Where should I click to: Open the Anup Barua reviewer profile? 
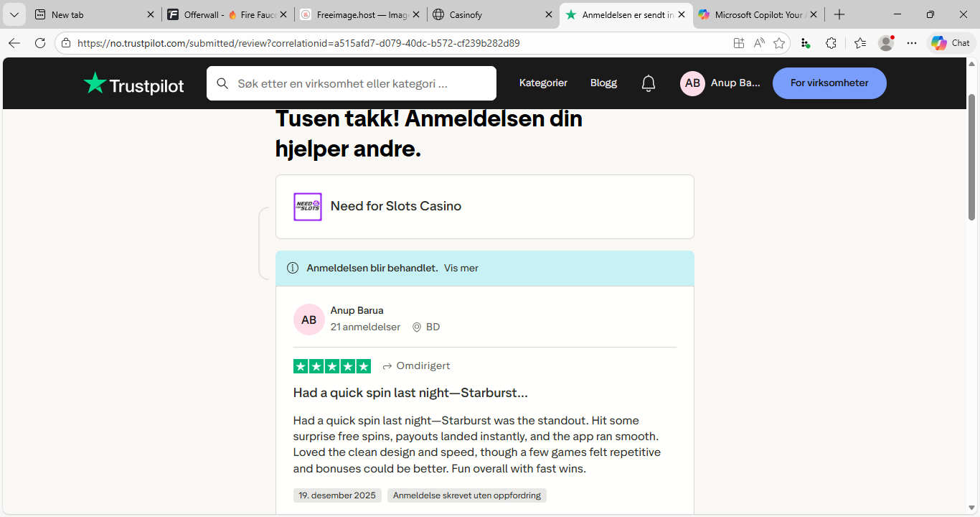[357, 311]
